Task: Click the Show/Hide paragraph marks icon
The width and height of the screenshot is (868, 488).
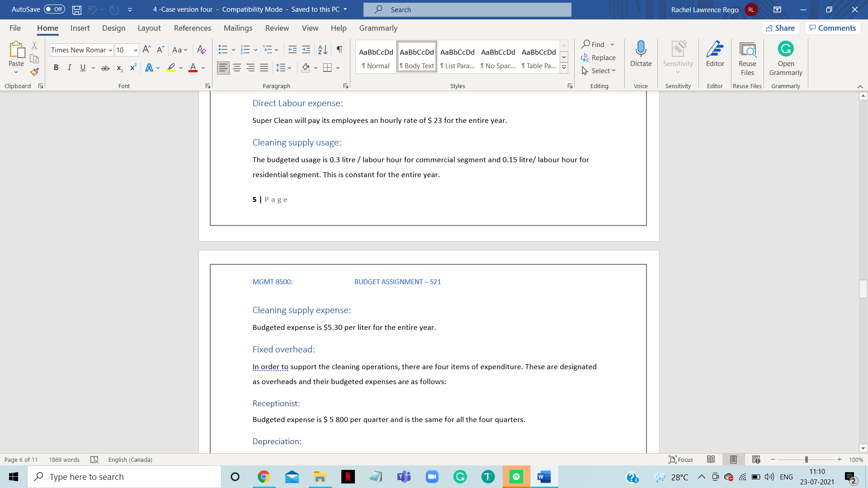Action: click(339, 50)
